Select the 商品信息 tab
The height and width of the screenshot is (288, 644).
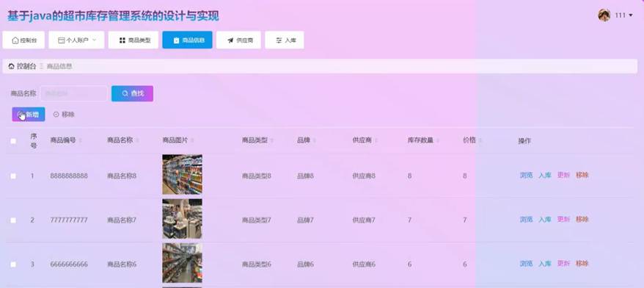click(x=187, y=40)
